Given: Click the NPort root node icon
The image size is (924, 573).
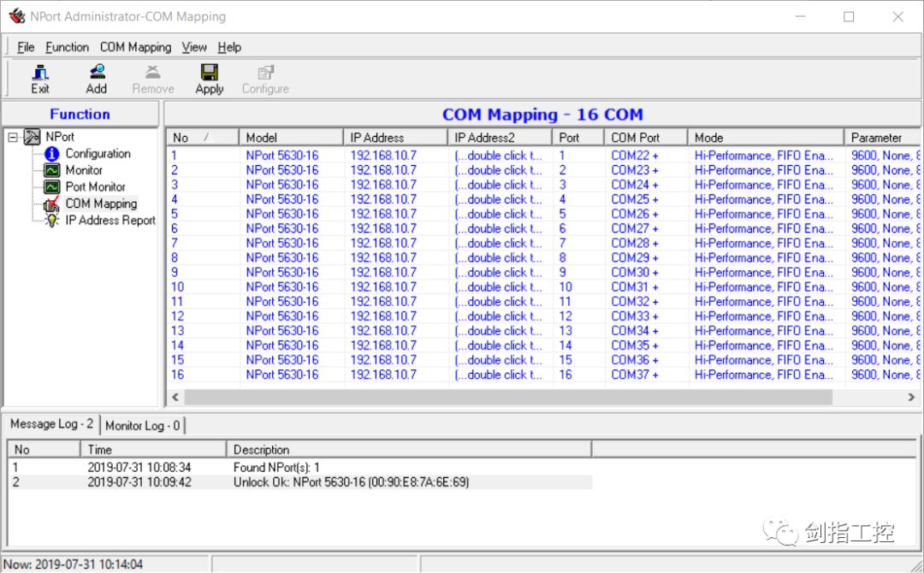Looking at the screenshot, I should pos(32,137).
